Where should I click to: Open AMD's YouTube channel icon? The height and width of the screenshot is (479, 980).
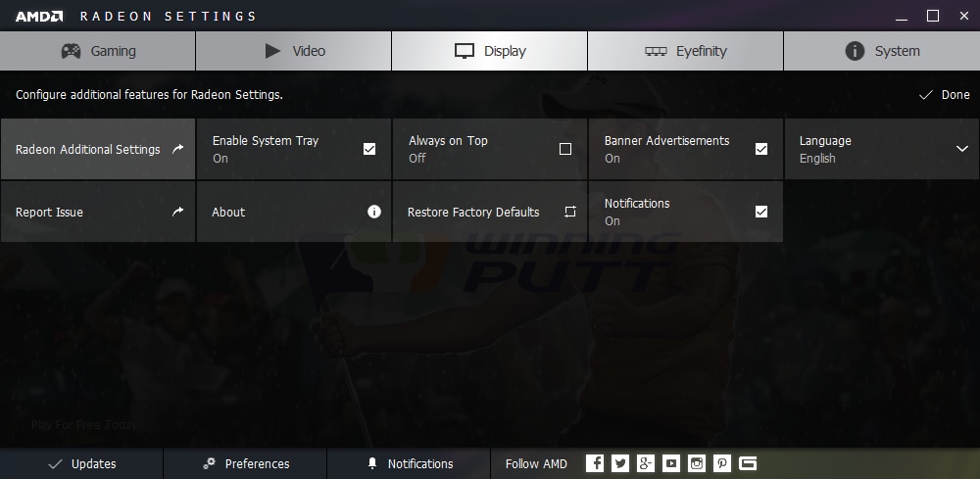(x=671, y=463)
